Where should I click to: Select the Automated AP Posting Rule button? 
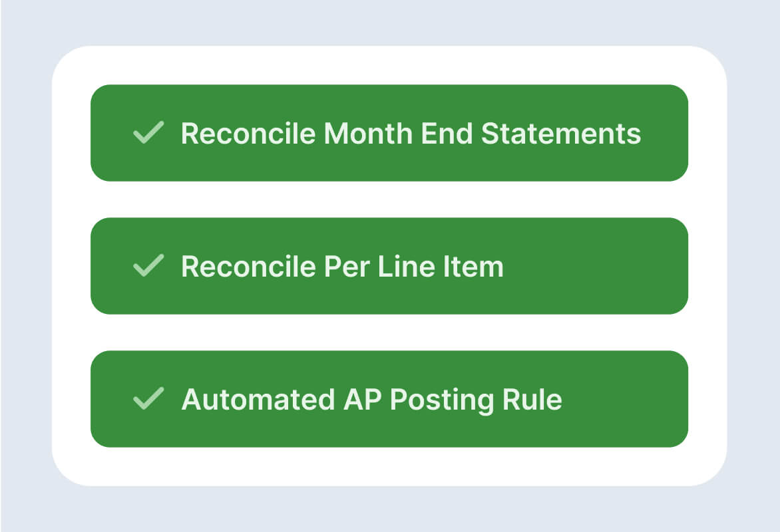click(x=389, y=399)
